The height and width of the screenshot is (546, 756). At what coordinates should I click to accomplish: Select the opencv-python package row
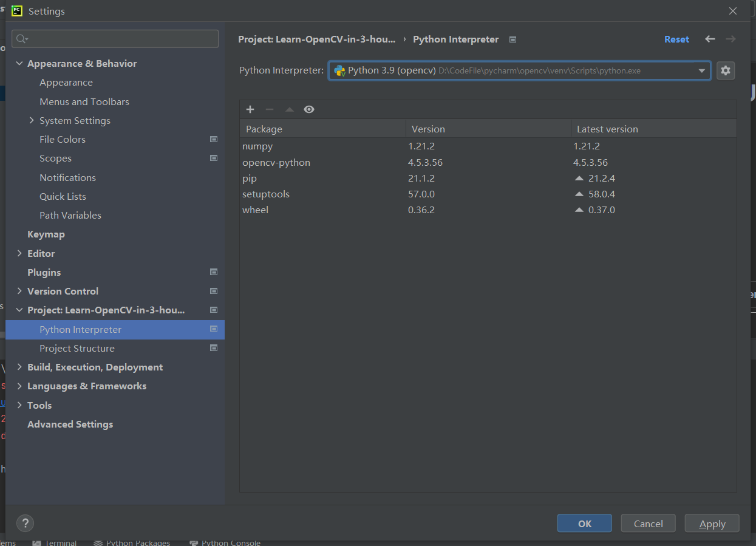click(488, 163)
